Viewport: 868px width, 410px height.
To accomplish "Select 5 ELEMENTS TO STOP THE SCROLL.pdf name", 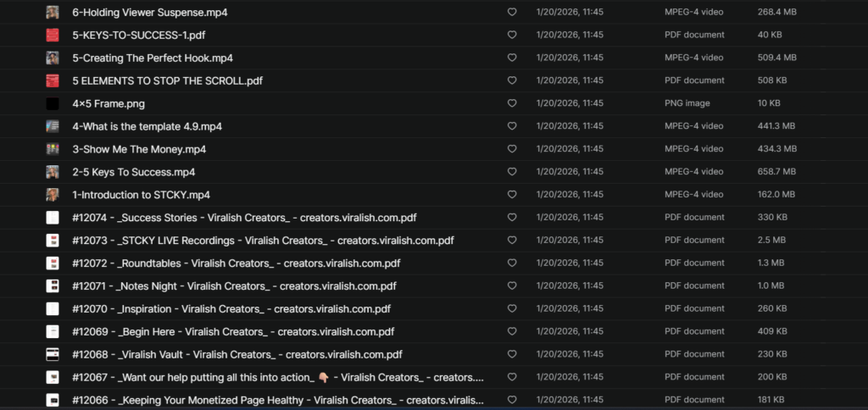I will coord(167,80).
